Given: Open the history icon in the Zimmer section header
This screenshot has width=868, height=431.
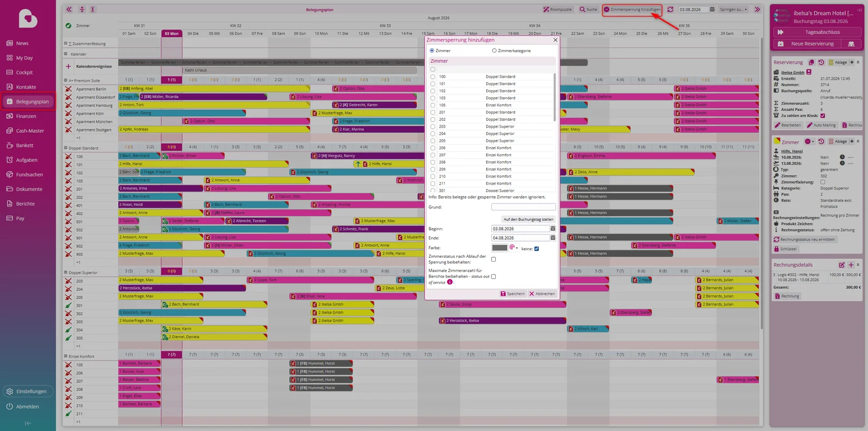Looking at the screenshot, I should pos(821,141).
